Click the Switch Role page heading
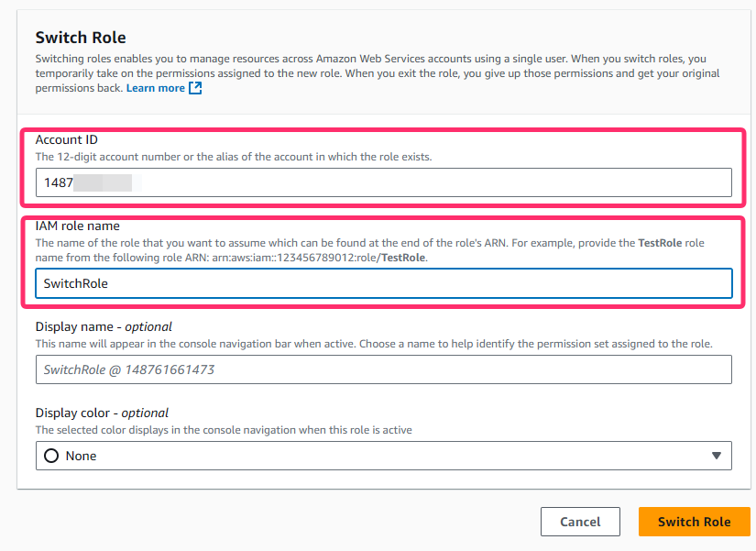The image size is (756, 551). [x=81, y=38]
